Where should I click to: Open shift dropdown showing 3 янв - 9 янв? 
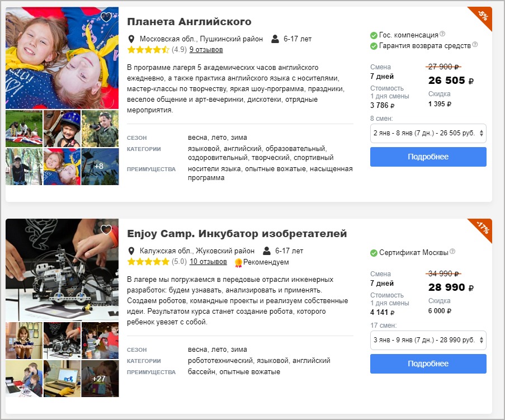(x=428, y=340)
